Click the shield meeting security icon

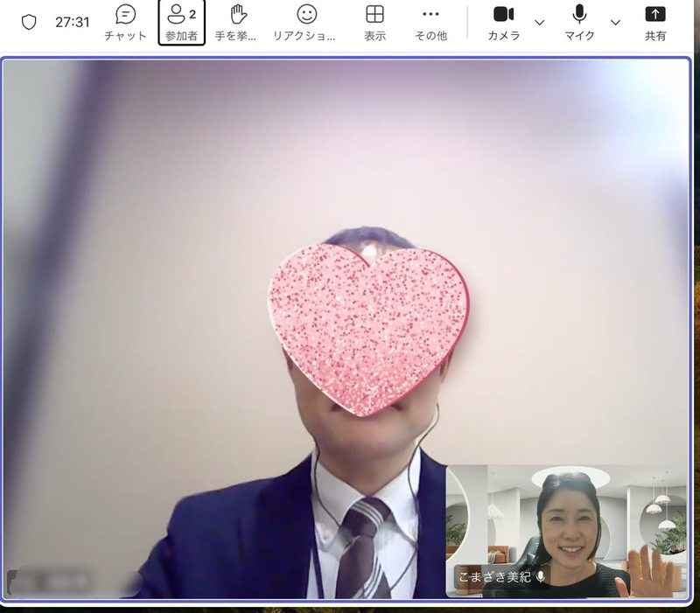tap(29, 22)
